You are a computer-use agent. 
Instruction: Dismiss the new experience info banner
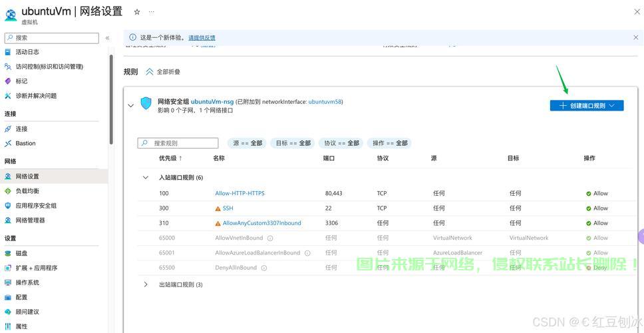(636, 37)
